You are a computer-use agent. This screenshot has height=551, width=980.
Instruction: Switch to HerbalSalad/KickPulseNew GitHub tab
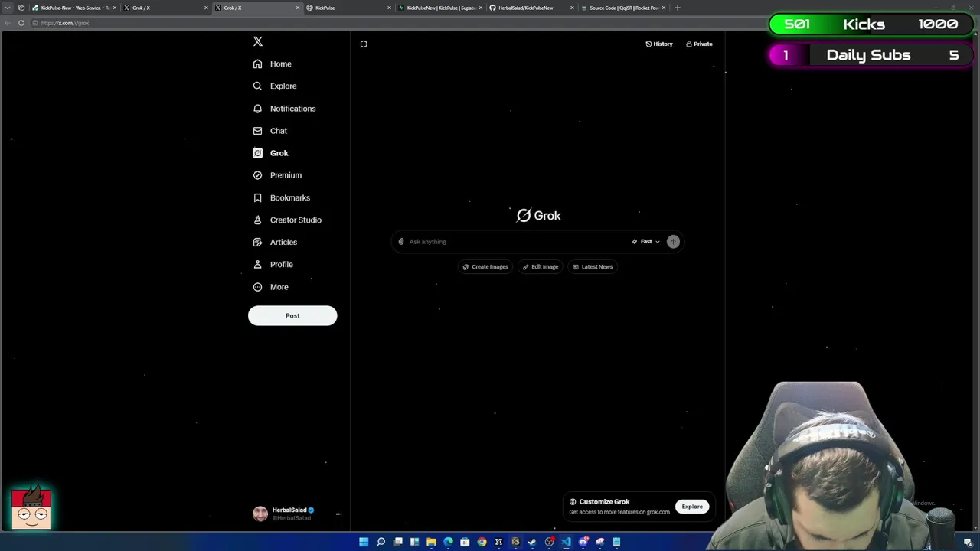(531, 8)
